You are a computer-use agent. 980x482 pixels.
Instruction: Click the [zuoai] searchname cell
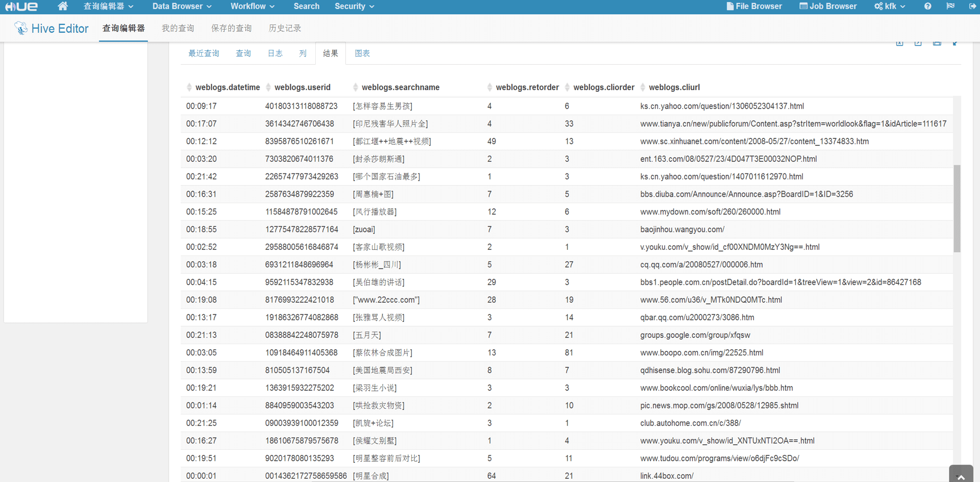coord(364,229)
